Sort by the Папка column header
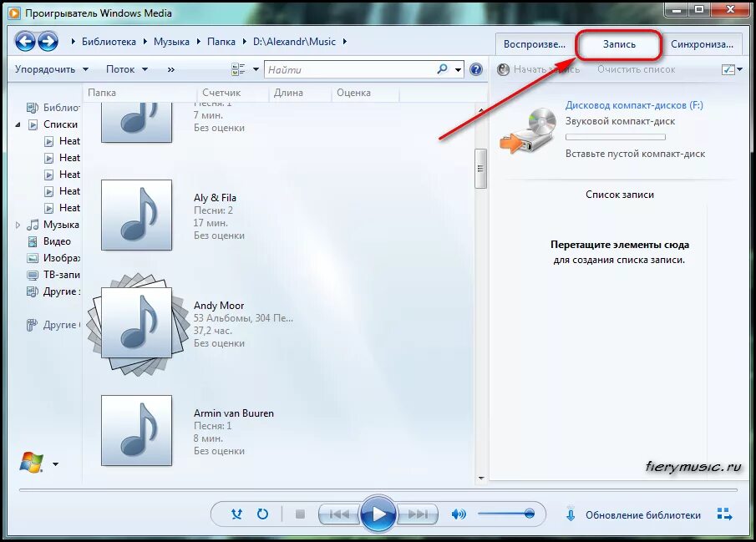The height and width of the screenshot is (542, 756). coord(140,93)
